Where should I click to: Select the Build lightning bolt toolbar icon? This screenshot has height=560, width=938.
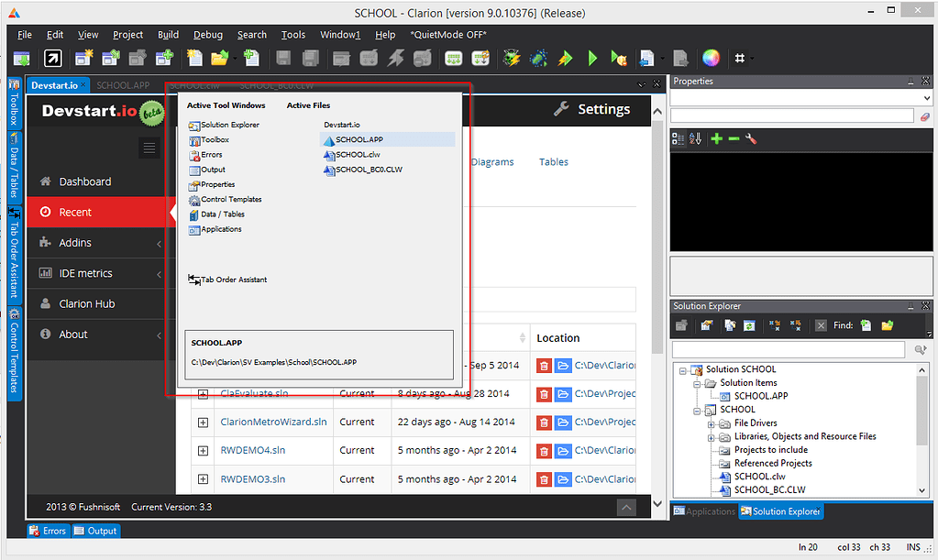coord(396,58)
